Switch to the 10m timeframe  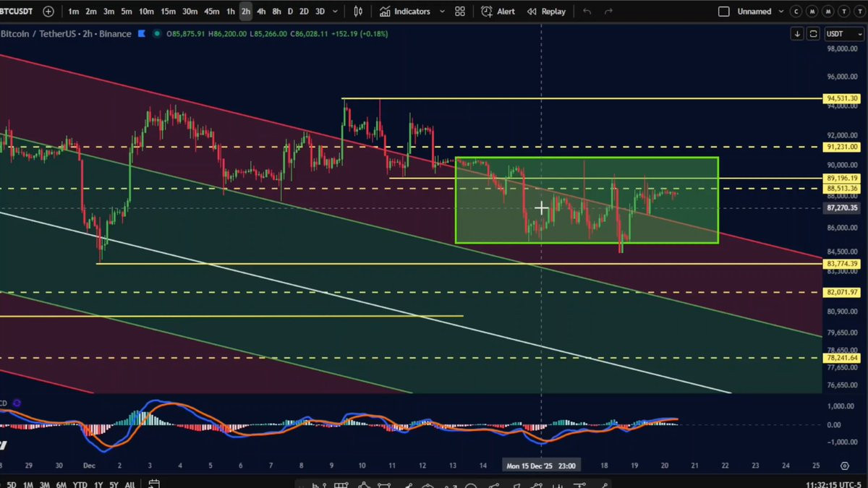[x=146, y=12]
